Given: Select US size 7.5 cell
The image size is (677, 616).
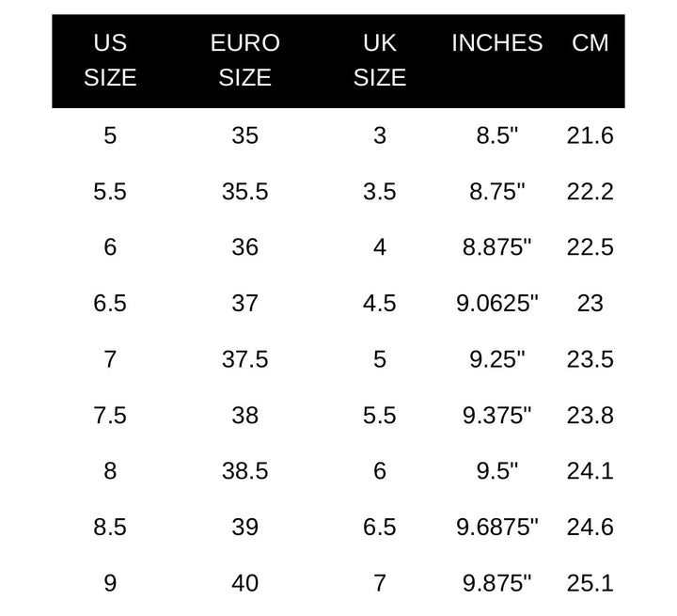Looking at the screenshot, I should click(x=110, y=416).
